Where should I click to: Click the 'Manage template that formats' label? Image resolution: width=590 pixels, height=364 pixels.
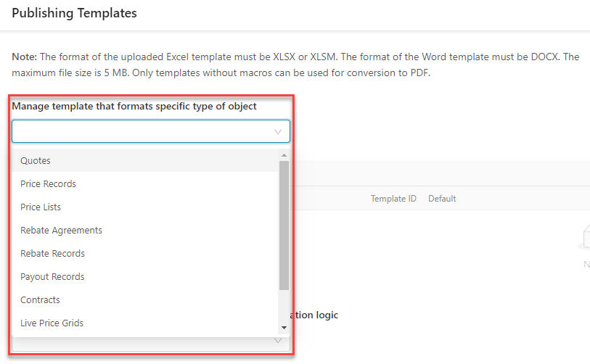[134, 106]
